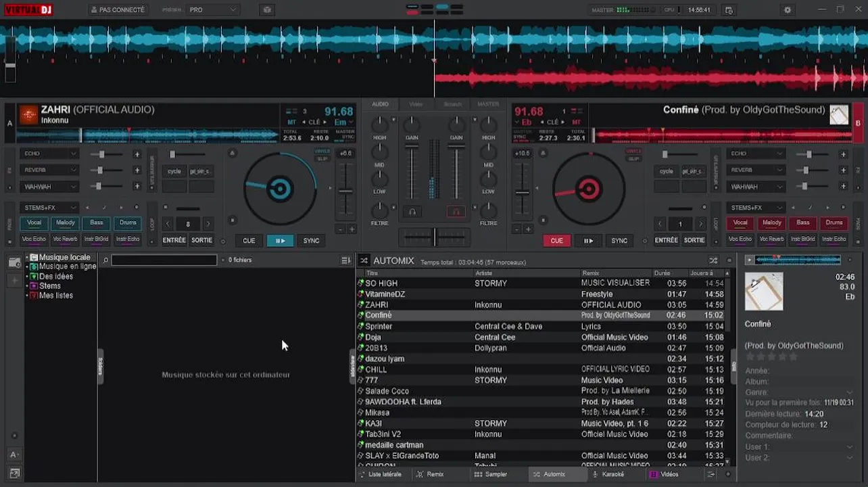Click the ZAHRI album art thumbnail on deck A
The width and height of the screenshot is (868, 487).
(28, 114)
